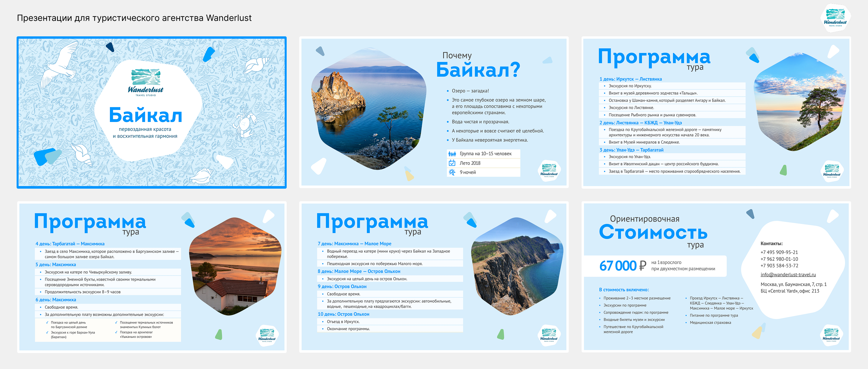868x369 pixels.
Task: Click the heading 8 день: Малое Море — Остров Ольхон
Action: (x=359, y=271)
